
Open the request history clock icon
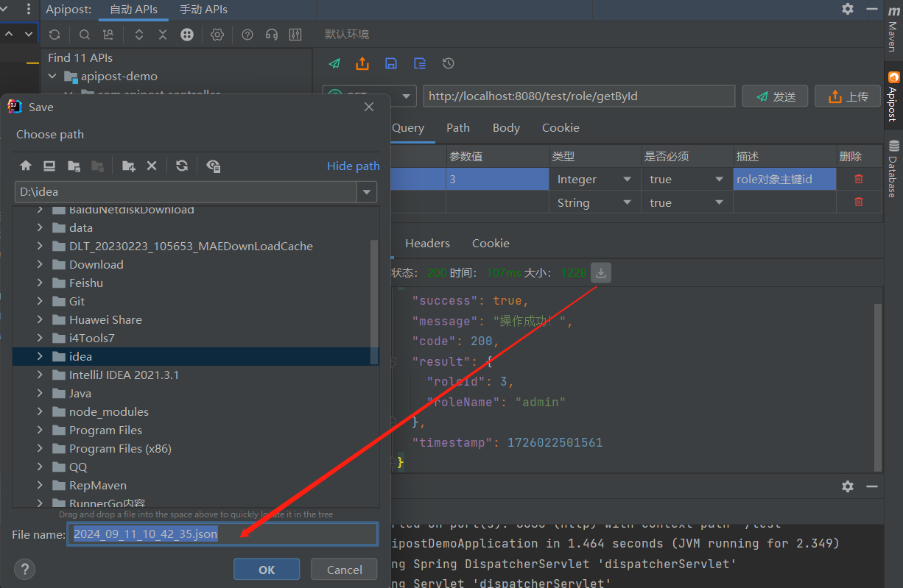coord(449,64)
